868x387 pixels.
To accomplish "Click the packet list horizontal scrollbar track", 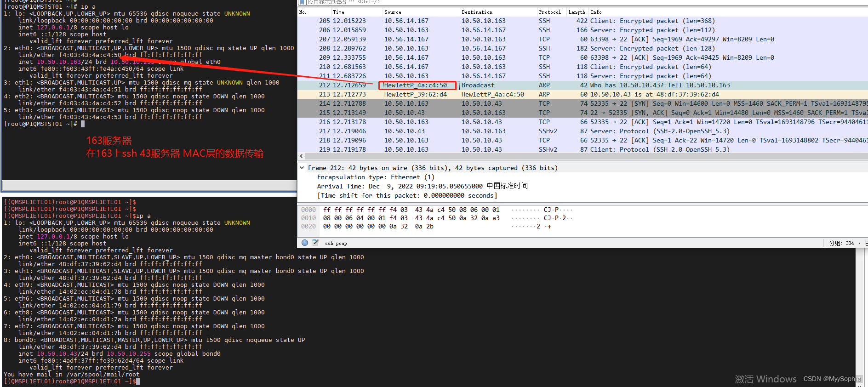I will click(586, 156).
